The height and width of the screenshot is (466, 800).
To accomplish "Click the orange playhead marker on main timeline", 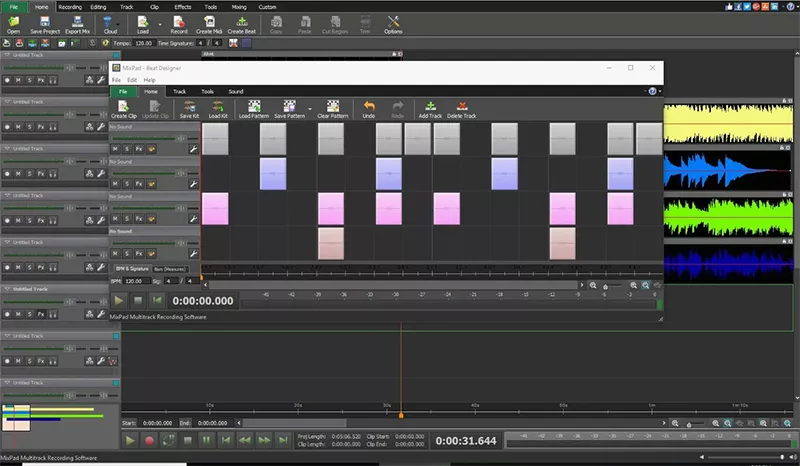I will [x=401, y=415].
